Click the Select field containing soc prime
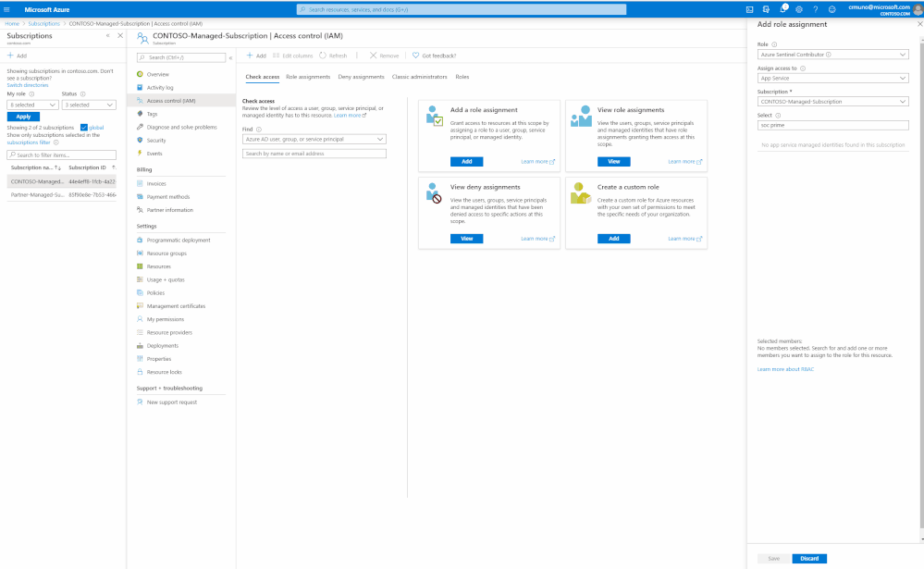 pyautogui.click(x=832, y=125)
